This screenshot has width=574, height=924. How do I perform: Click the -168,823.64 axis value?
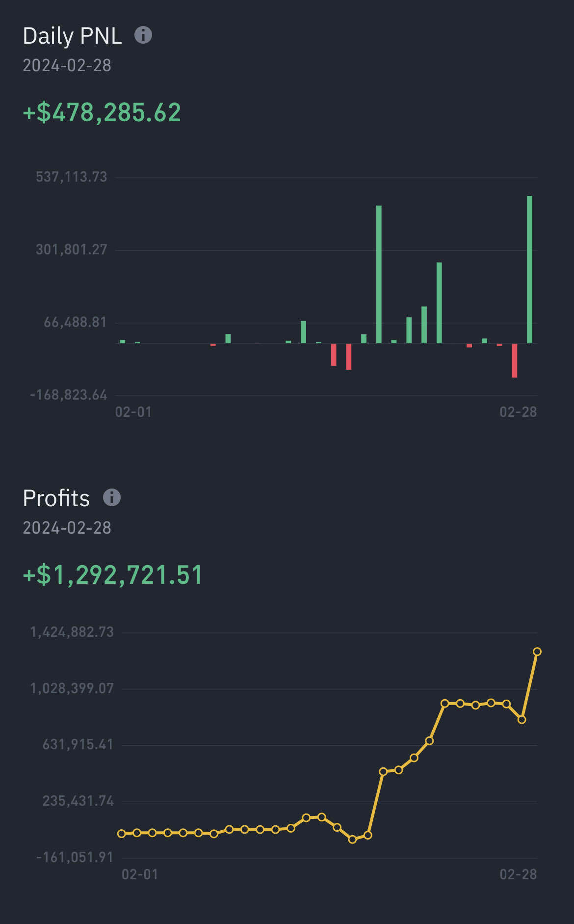tap(69, 395)
